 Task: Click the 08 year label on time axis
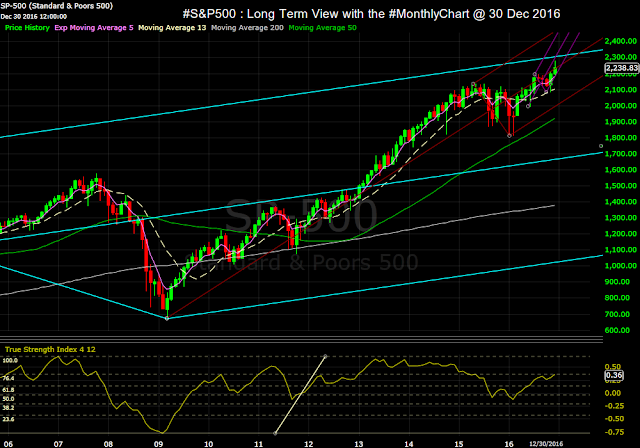[x=108, y=444]
